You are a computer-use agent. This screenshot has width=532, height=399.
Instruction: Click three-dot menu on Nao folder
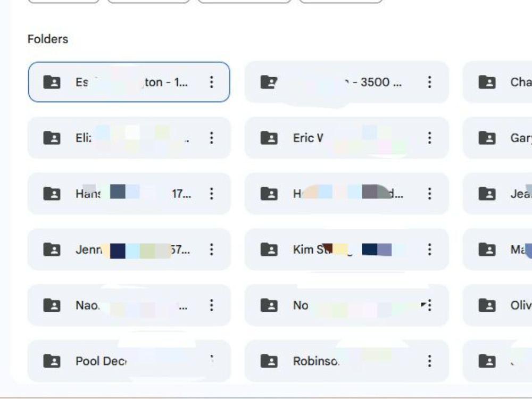(x=211, y=305)
